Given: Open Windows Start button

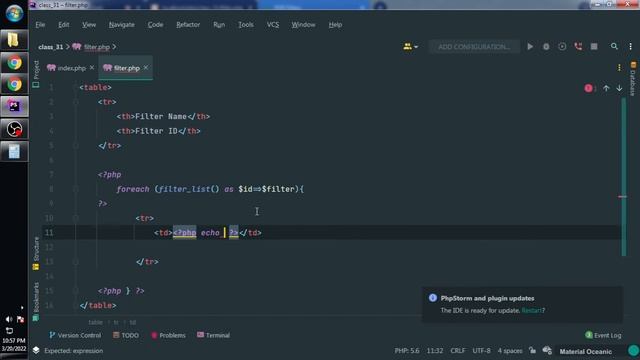Looking at the screenshot, I should [14, 13].
